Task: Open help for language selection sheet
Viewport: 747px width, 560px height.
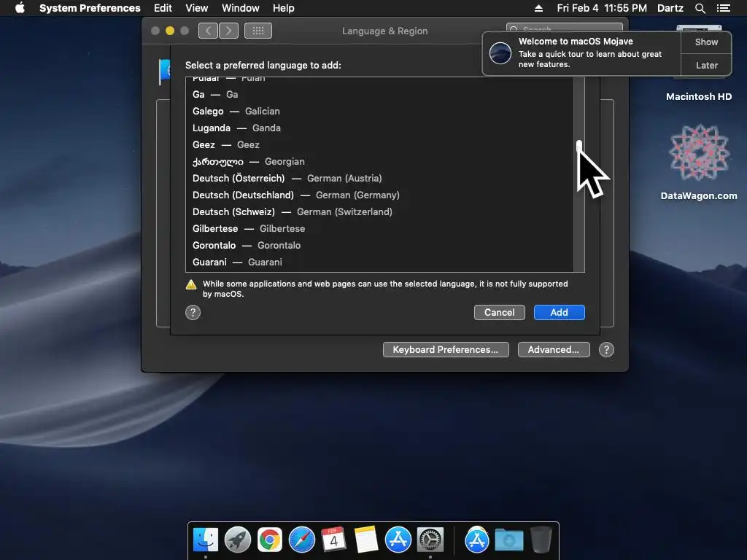Action: click(193, 312)
